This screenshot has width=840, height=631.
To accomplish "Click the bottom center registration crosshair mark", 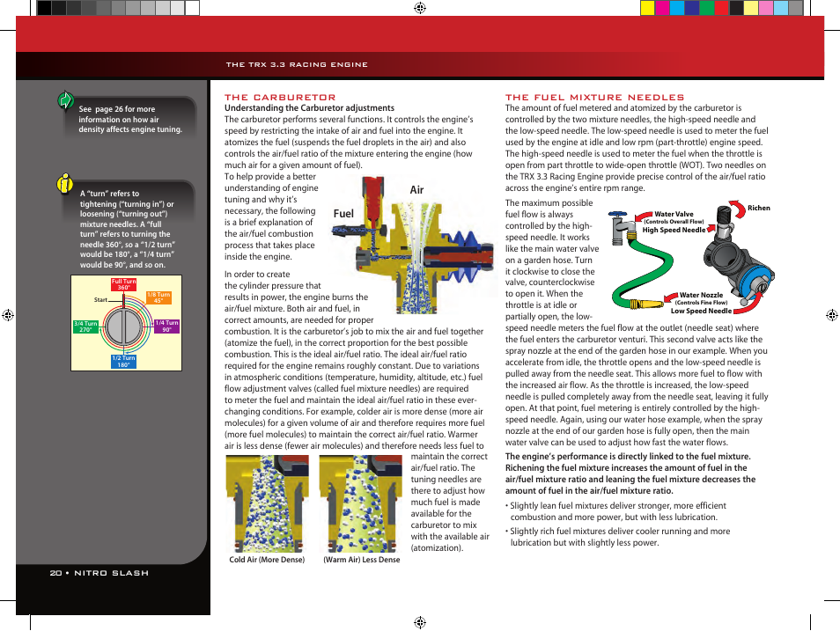I will pos(420,622).
